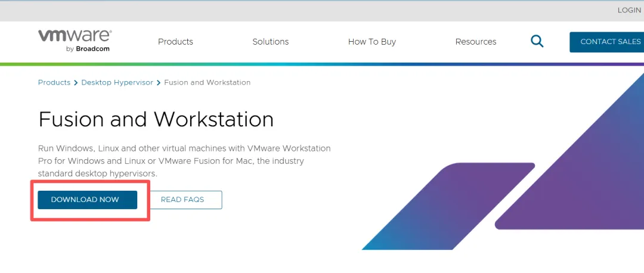Go to Desktop Hypervisor breadcrumb

point(117,82)
